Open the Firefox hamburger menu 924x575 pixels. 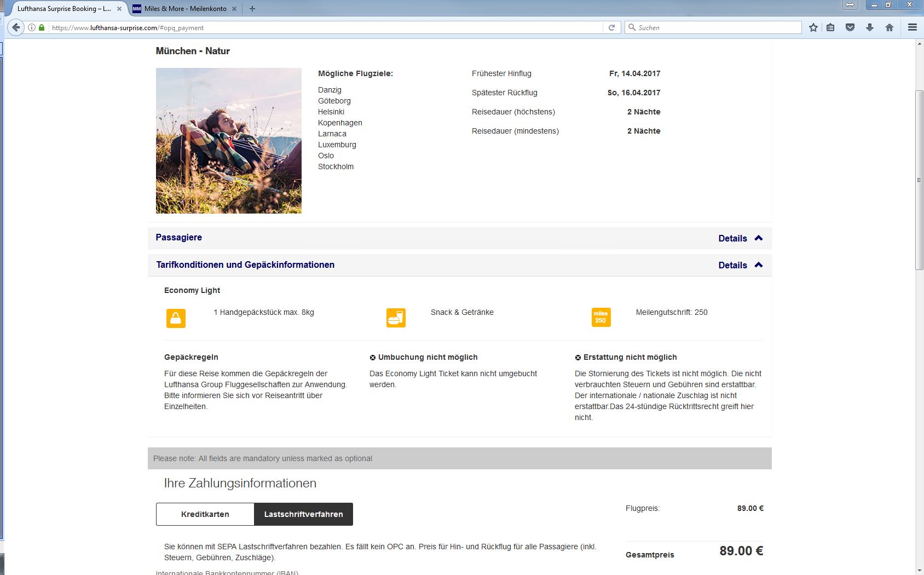point(912,27)
